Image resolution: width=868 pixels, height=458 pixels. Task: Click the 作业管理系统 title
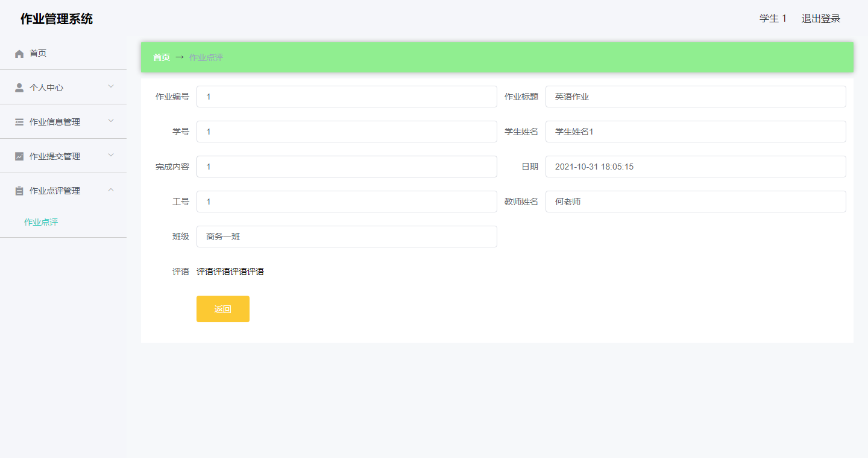[57, 19]
